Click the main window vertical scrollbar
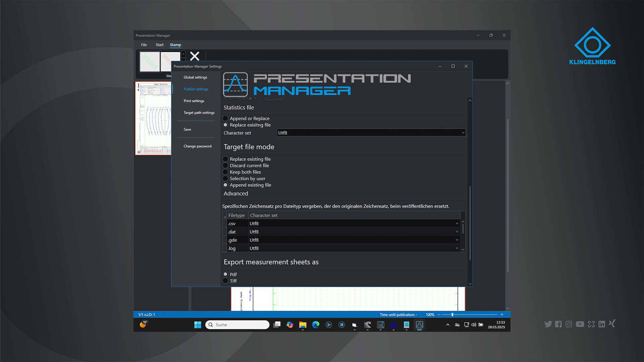 tap(507, 195)
